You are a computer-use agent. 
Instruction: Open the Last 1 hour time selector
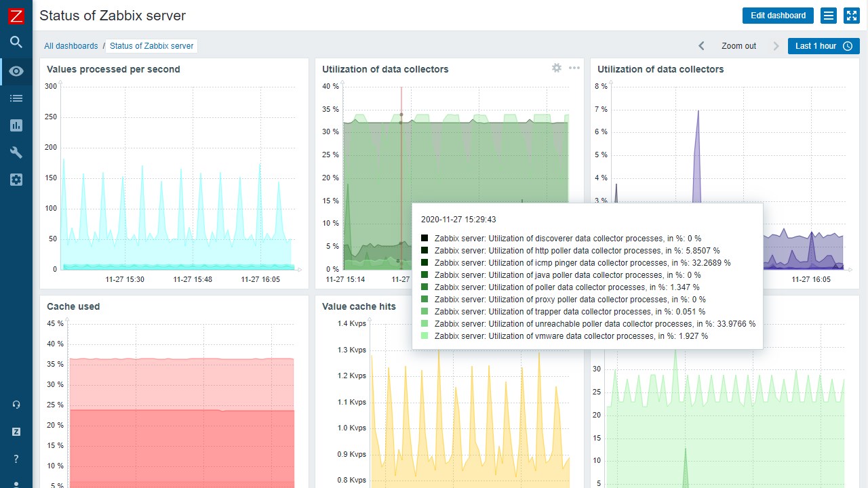coord(824,46)
